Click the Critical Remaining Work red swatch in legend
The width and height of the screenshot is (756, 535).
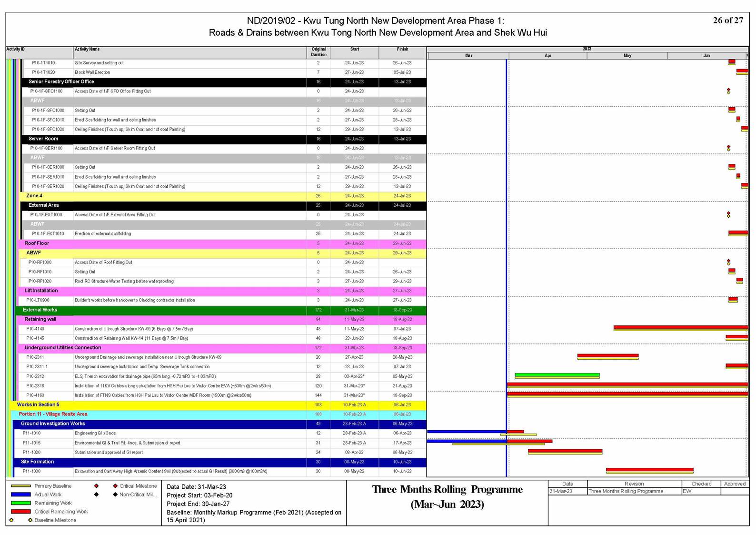[20, 512]
